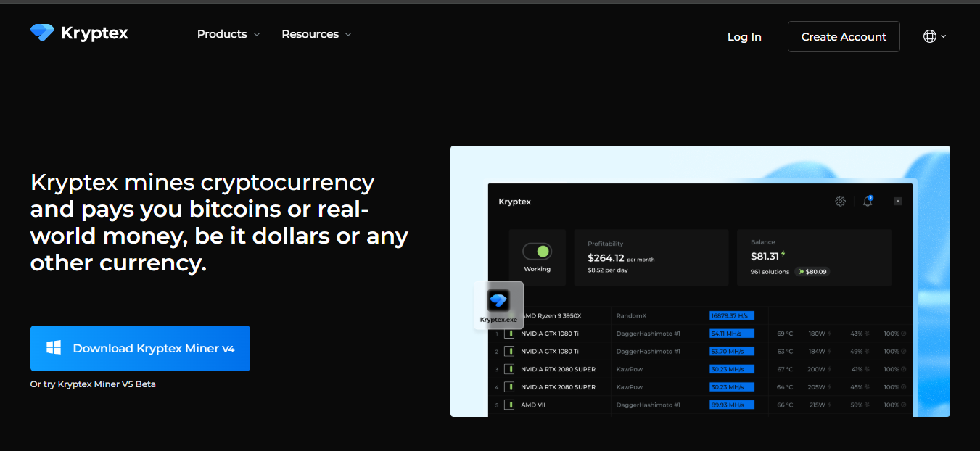Click the 59% fan speed value

857,405
